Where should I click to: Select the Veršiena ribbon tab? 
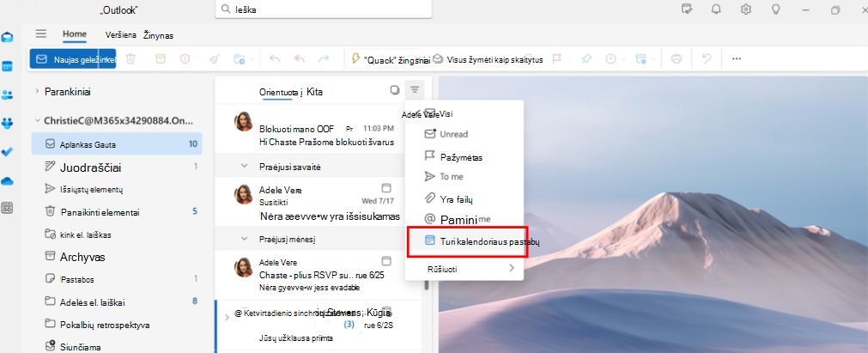pos(121,35)
